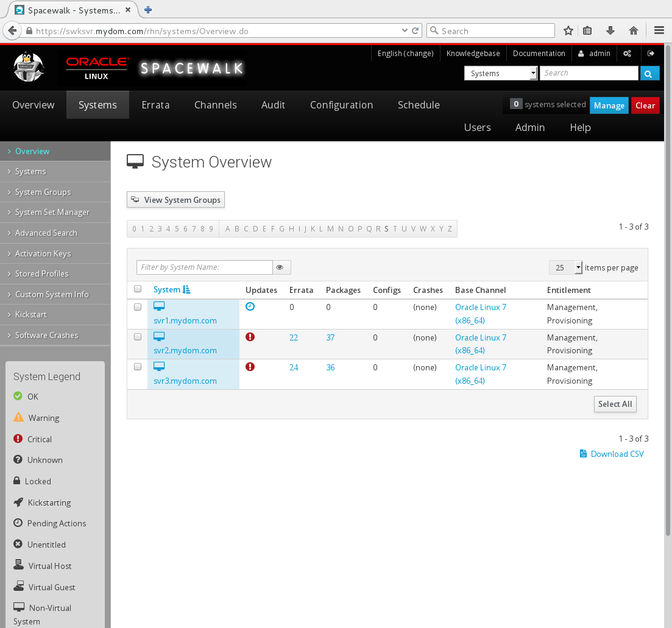Filter systems by letter S
The height and width of the screenshot is (628, 672).
[386, 229]
